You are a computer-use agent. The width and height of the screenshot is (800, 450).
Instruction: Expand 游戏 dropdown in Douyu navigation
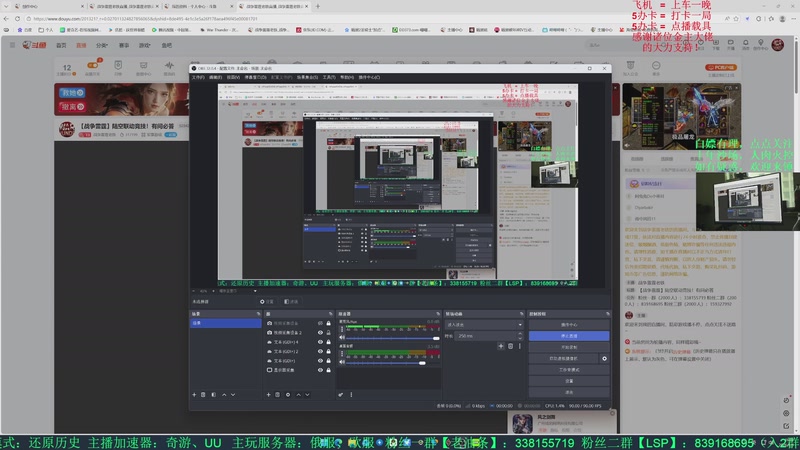click(x=145, y=45)
